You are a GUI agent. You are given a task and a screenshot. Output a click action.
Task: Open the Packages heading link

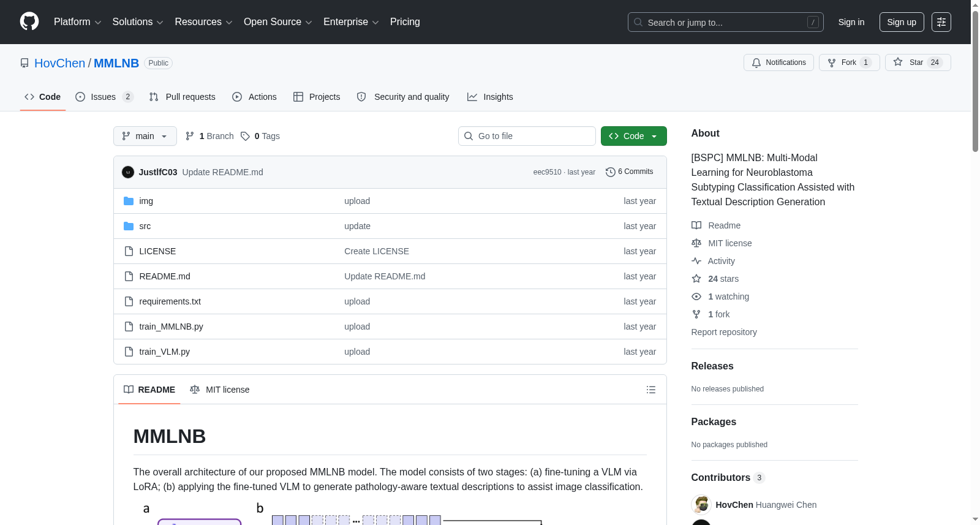point(714,421)
